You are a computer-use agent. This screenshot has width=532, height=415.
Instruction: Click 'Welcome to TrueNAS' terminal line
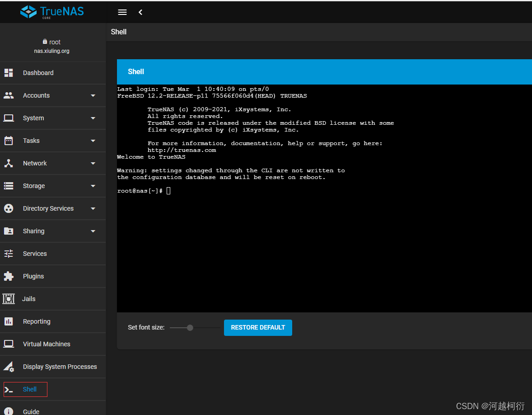point(151,157)
